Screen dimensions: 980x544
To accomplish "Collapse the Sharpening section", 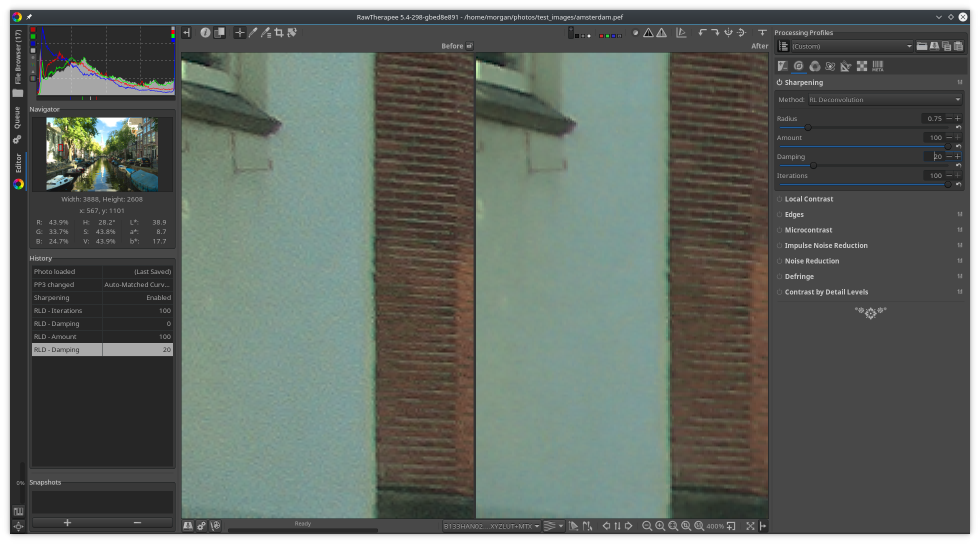I will [x=803, y=82].
